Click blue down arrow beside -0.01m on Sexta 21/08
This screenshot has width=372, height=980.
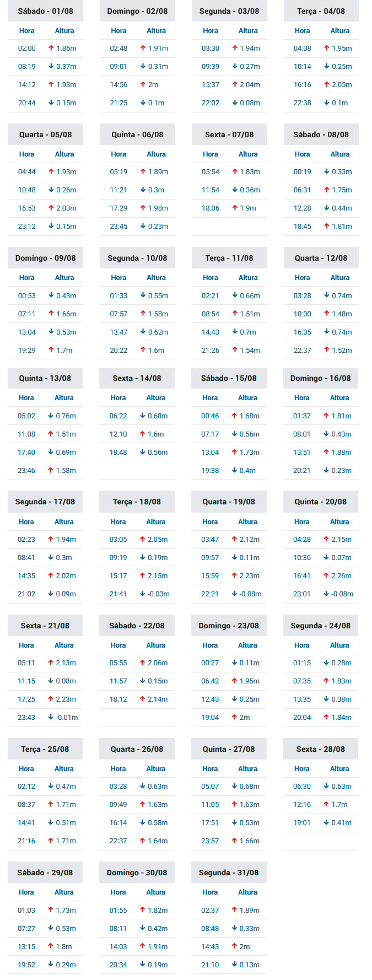pyautogui.click(x=51, y=717)
